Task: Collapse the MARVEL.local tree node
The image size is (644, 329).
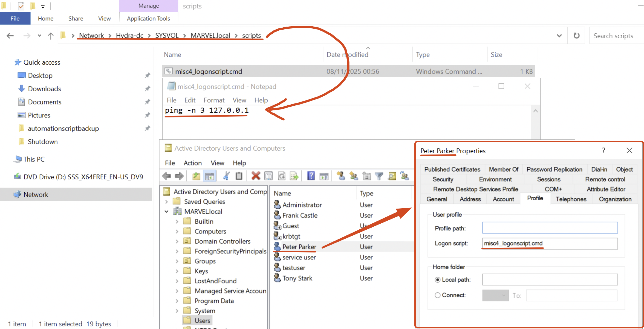Action: [166, 212]
